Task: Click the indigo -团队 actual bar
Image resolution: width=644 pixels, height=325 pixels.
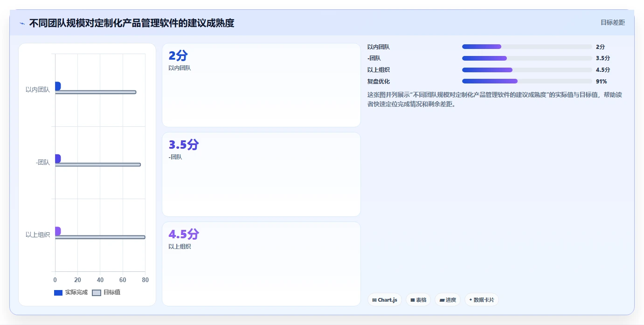Action: (x=58, y=159)
